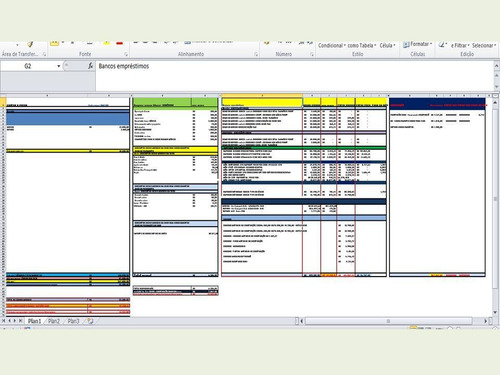Click the formula bar containing Bancos empréstimos
This screenshot has height=375, width=500.
tap(294, 75)
